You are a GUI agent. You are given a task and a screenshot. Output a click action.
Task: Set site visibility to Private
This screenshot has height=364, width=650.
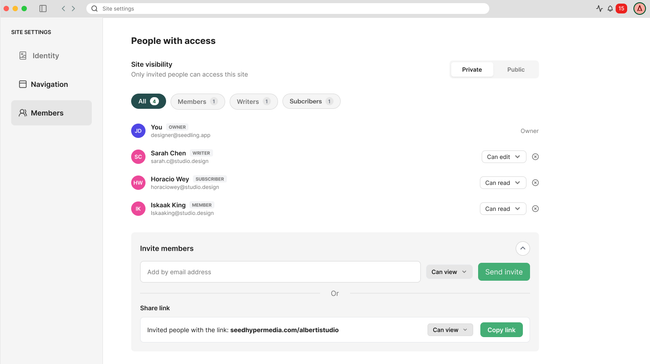[x=472, y=70]
